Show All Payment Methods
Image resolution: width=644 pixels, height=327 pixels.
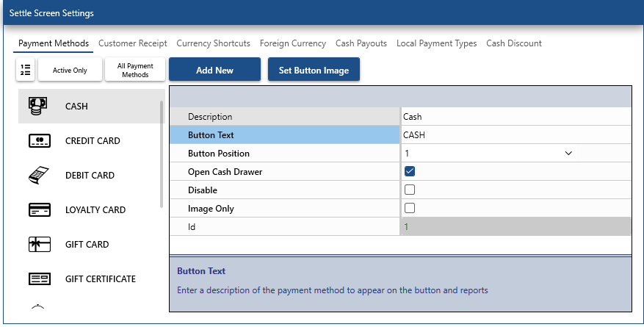(x=135, y=70)
